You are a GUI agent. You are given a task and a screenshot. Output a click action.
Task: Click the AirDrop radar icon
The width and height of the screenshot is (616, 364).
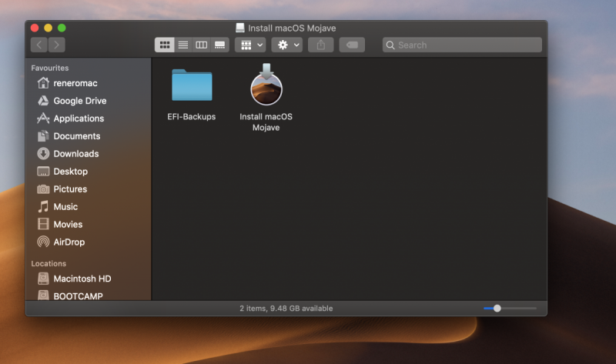tap(43, 242)
